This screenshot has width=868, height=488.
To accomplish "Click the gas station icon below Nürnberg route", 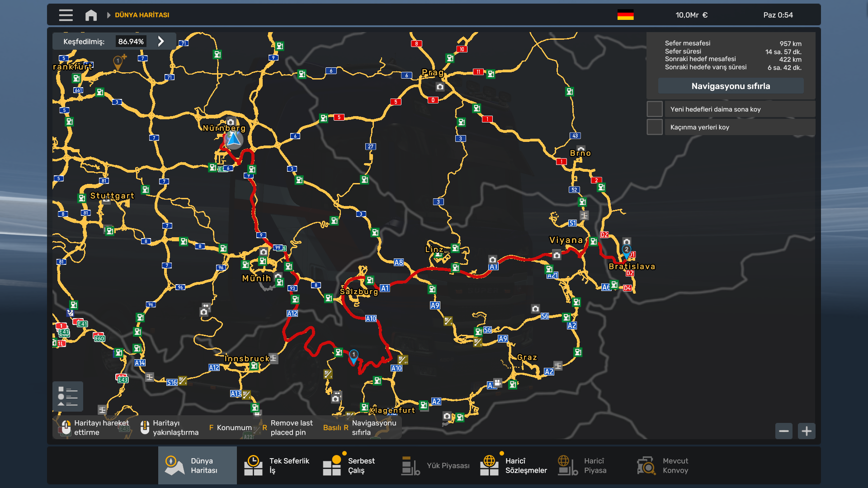I will pyautogui.click(x=251, y=169).
